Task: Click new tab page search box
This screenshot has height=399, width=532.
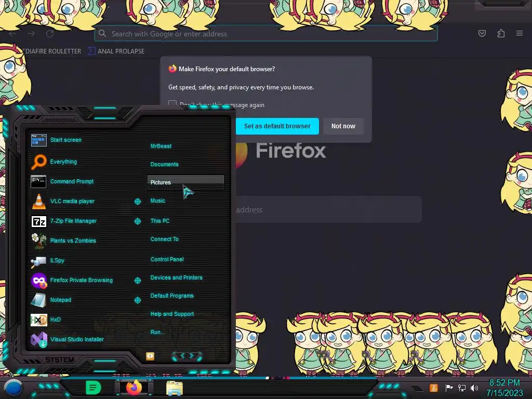Action: (x=328, y=210)
